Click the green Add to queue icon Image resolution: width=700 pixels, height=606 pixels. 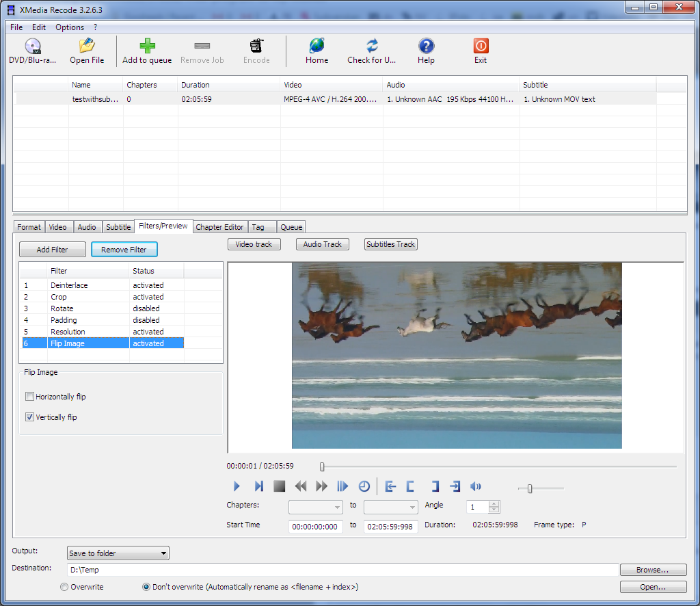click(x=147, y=47)
